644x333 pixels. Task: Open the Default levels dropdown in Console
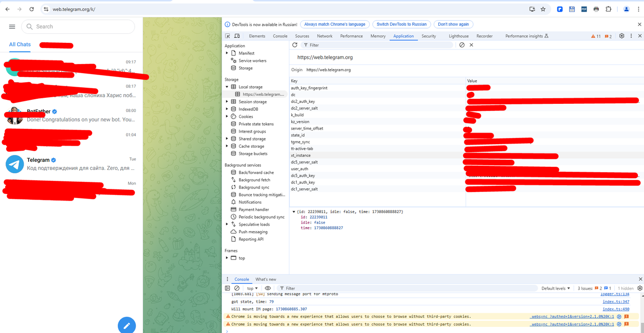click(555, 288)
